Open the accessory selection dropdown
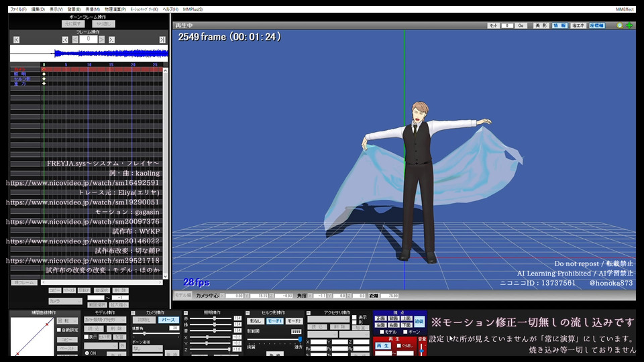 click(x=328, y=319)
